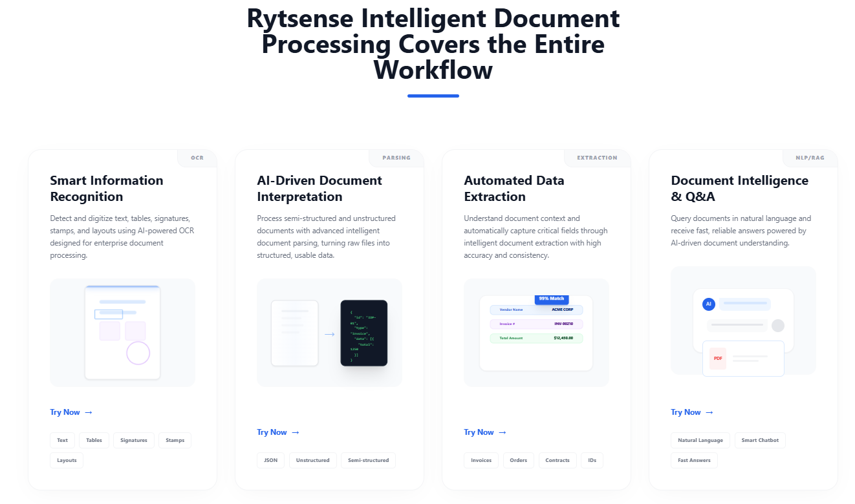
Task: Select the Signatures tag chip
Action: tap(134, 440)
